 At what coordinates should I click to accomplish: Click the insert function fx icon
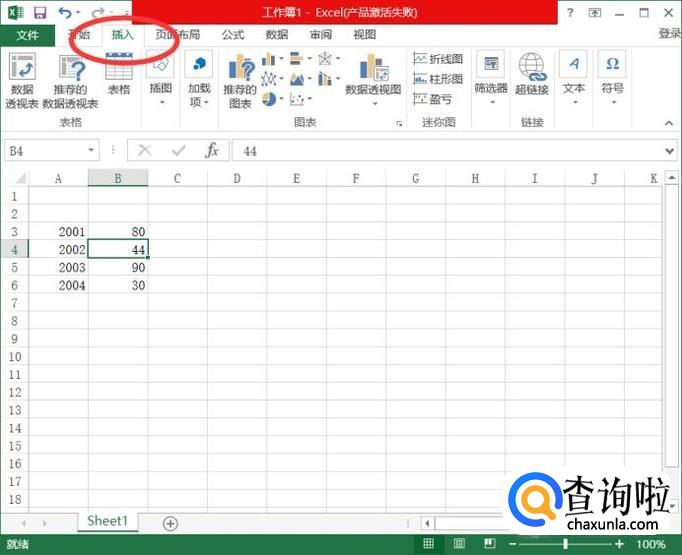[x=211, y=150]
